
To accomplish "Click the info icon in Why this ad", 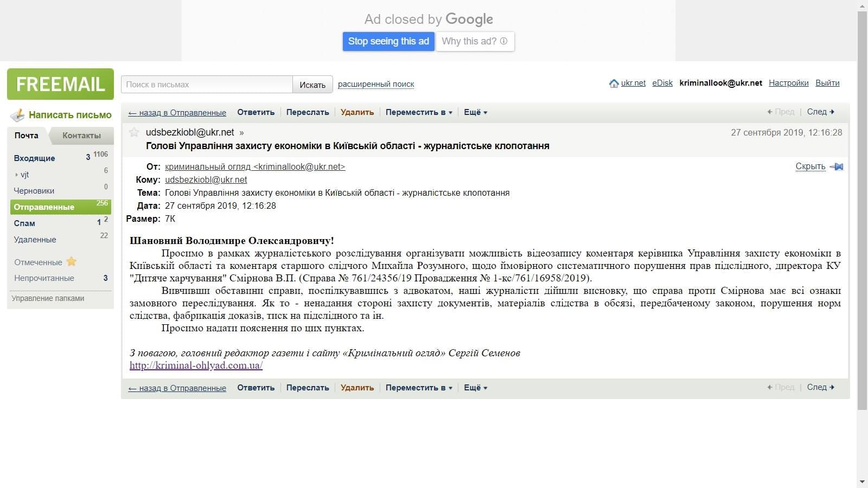I will pyautogui.click(x=503, y=41).
